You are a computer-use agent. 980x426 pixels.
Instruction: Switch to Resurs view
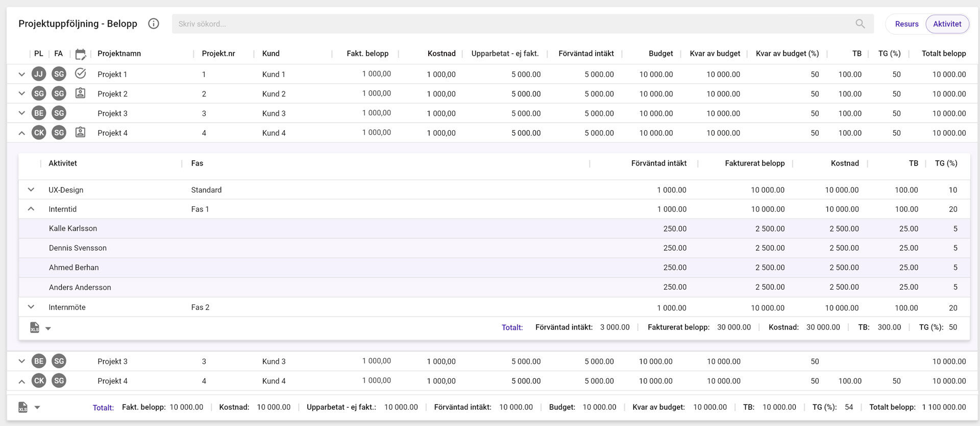(x=906, y=24)
